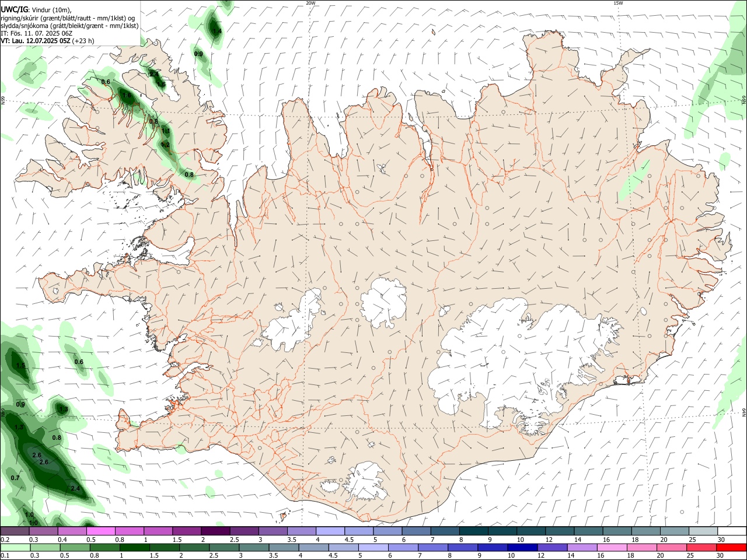Click the initial time 'IT: Fös. 11. 07. 2025 06Z'

click(x=36, y=33)
